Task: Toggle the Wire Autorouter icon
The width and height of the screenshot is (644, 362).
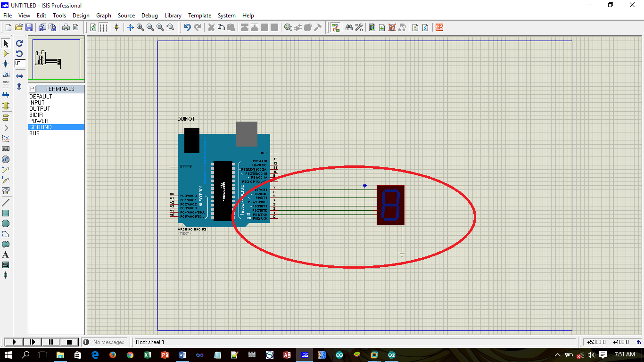Action: (335, 27)
